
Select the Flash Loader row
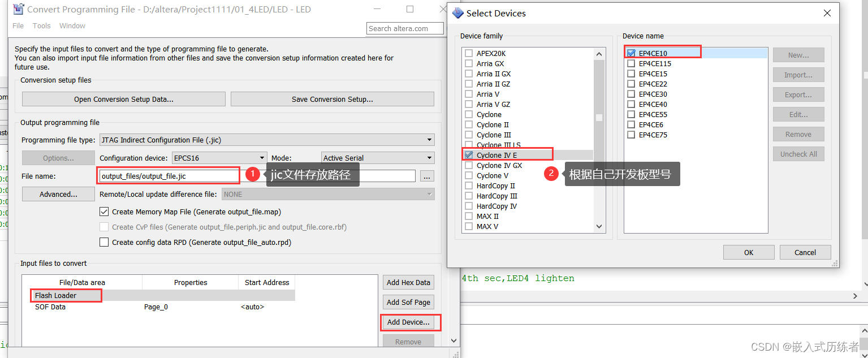[158, 295]
